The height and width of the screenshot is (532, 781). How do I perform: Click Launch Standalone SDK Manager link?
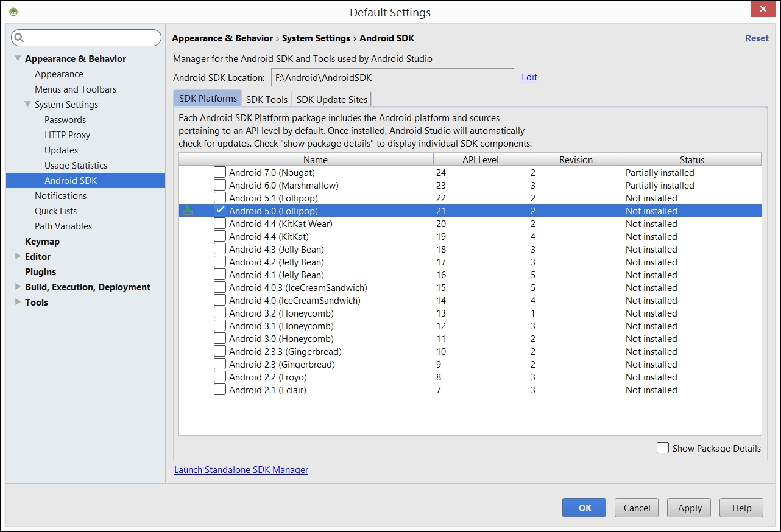pyautogui.click(x=241, y=470)
